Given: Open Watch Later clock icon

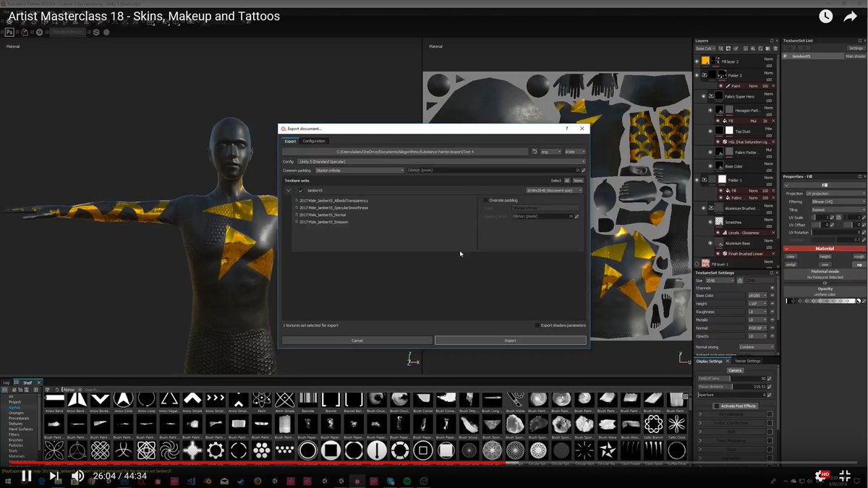Looking at the screenshot, I should coord(826,17).
